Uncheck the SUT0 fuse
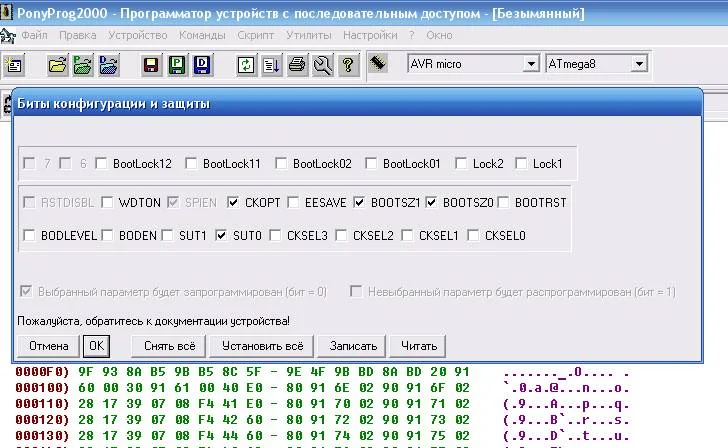Screen dimensions: 728x448 221,235
